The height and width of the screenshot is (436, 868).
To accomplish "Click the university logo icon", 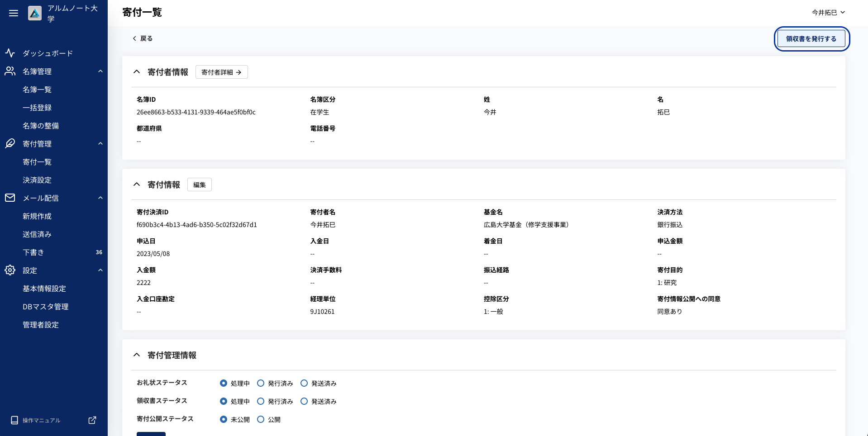I will coord(35,14).
